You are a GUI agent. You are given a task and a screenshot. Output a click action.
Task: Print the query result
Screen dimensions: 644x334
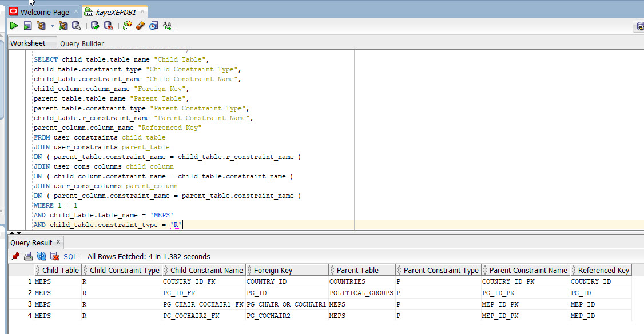pos(29,256)
